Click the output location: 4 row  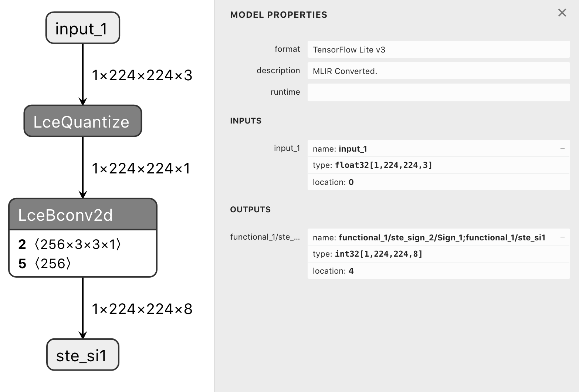tap(439, 271)
